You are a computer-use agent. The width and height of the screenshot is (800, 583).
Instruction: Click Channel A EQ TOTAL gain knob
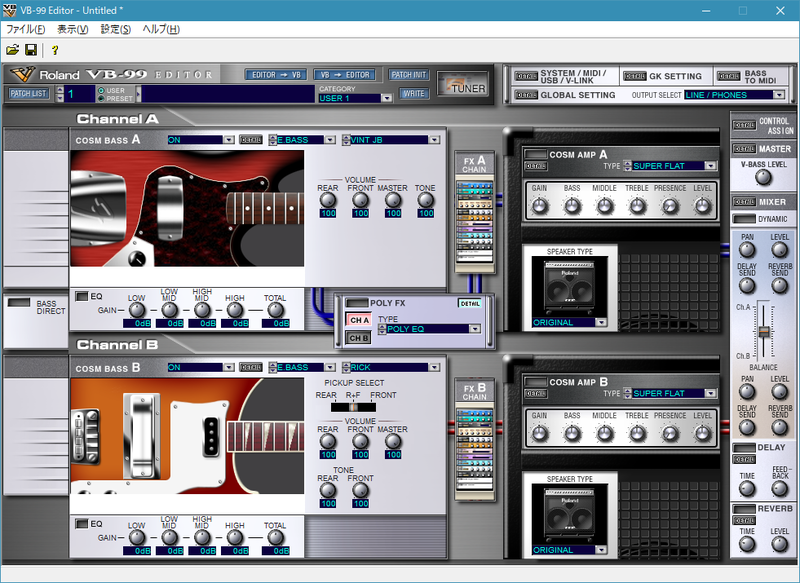275,310
